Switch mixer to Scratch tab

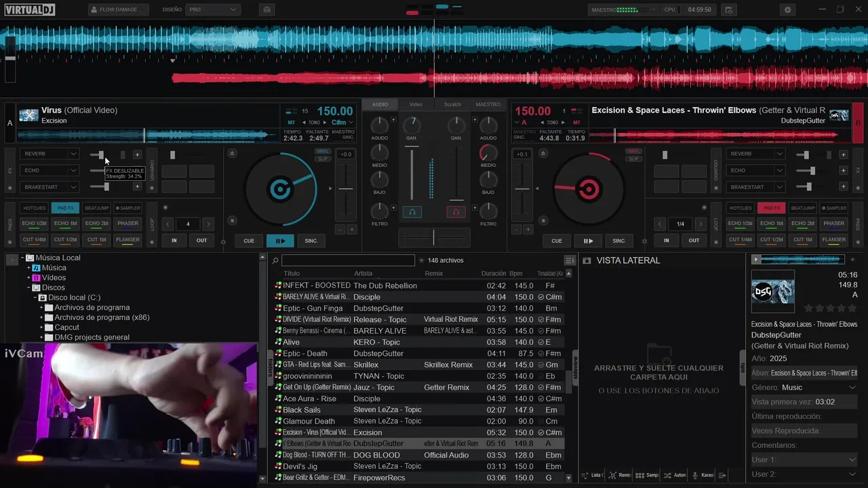(x=452, y=104)
